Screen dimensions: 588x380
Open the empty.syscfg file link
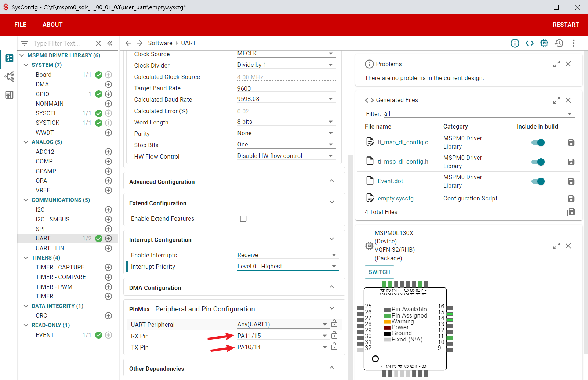[x=396, y=199]
